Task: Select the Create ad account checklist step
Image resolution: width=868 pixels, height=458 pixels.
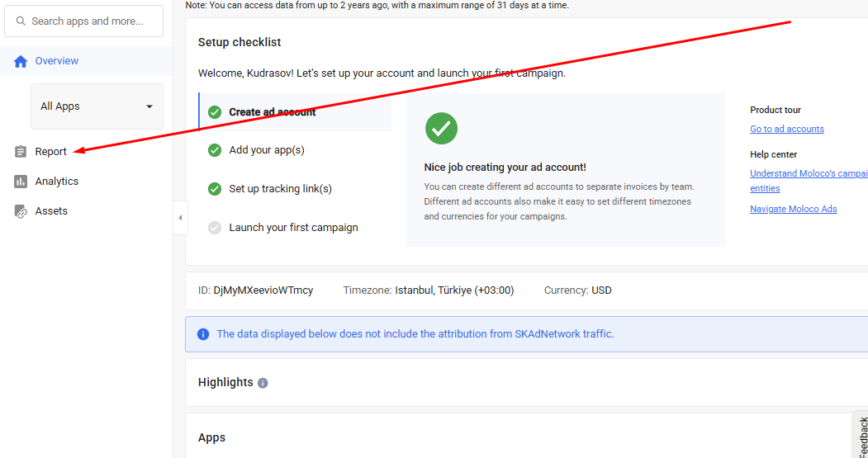Action: pyautogui.click(x=272, y=112)
